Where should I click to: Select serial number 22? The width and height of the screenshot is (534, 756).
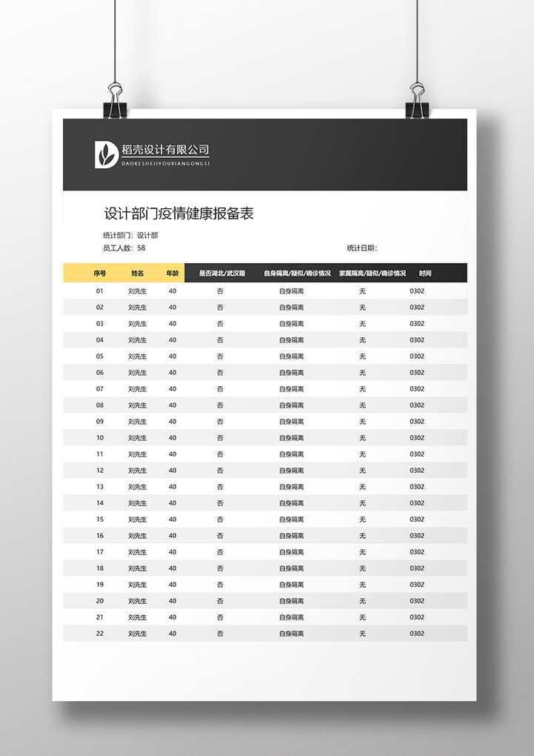pyautogui.click(x=100, y=634)
